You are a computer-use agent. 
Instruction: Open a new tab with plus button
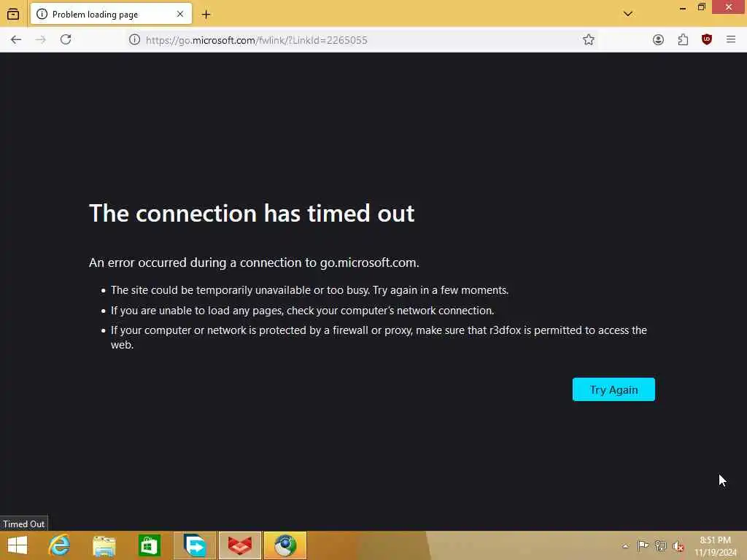206,15
